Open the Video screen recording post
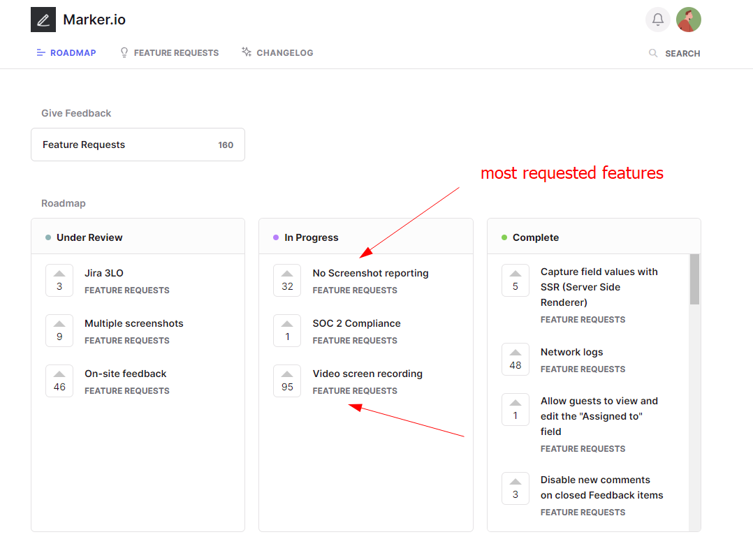Viewport: 753px width, 560px height. click(x=367, y=374)
